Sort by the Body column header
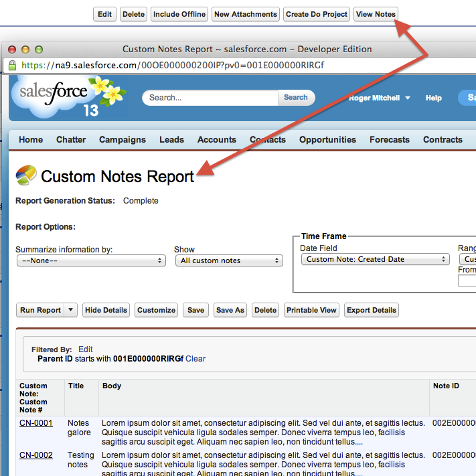The height and width of the screenshot is (476, 476). (x=112, y=386)
